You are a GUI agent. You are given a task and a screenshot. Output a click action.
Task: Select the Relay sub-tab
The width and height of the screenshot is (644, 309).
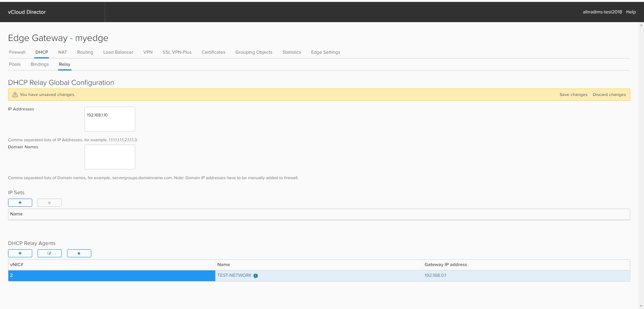pos(65,64)
